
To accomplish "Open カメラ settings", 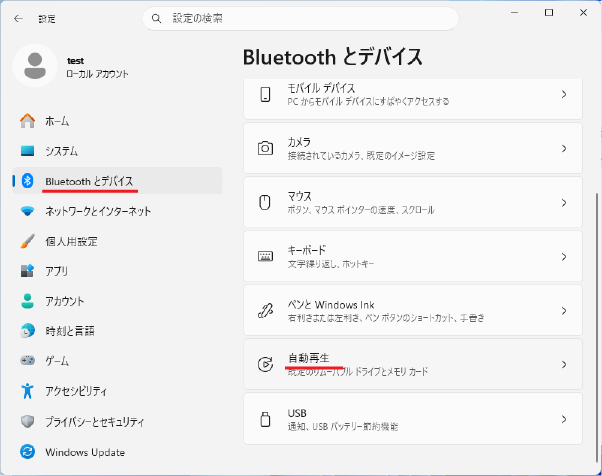I will pyautogui.click(x=413, y=148).
